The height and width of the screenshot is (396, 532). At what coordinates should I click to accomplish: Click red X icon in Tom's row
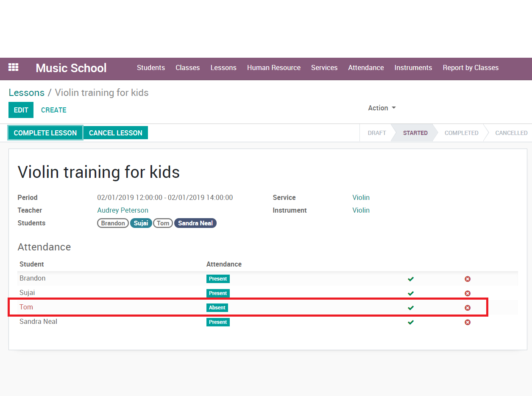click(468, 308)
